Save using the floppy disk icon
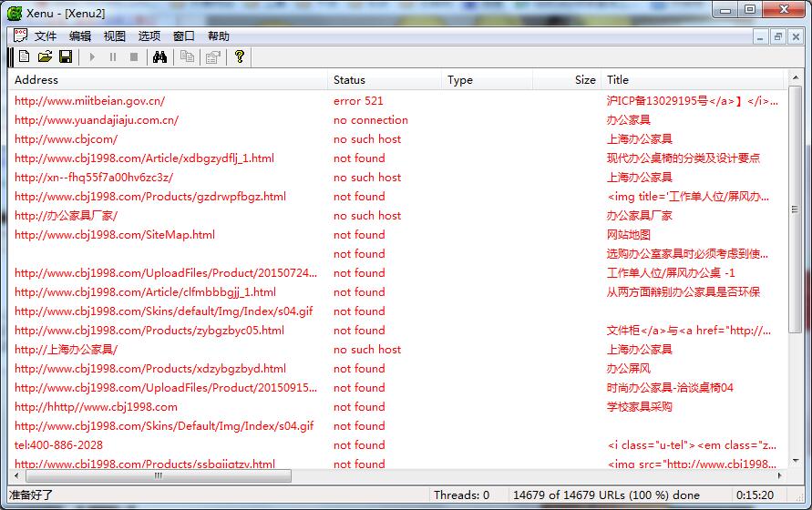Viewport: 812px width, 510px height. pos(66,56)
